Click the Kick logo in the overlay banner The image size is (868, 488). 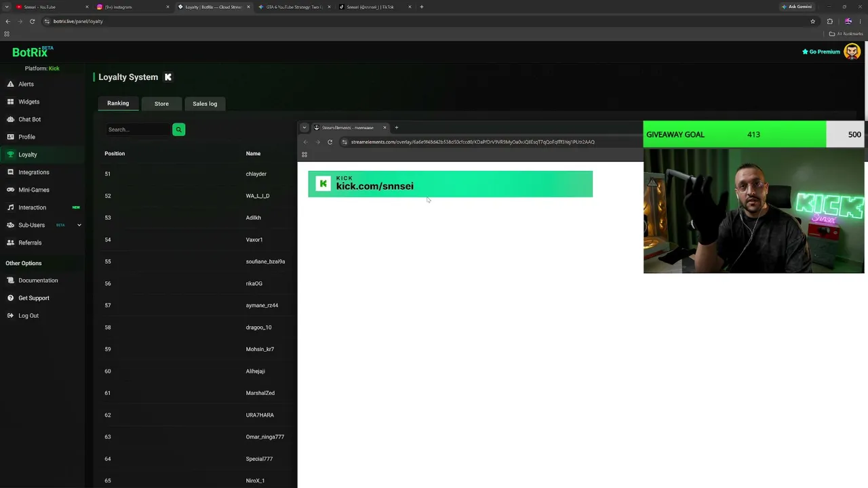pos(323,184)
